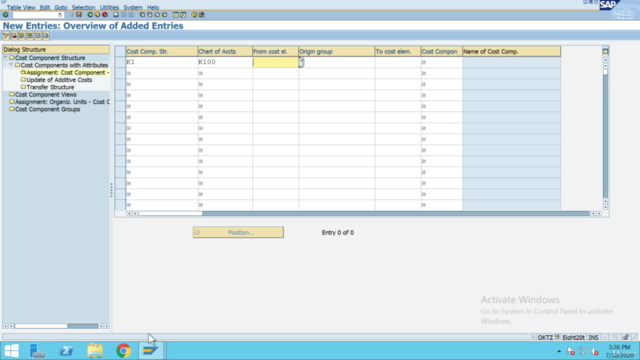Click the table vertical scrollbar track
640x360 pixels.
point(605,137)
